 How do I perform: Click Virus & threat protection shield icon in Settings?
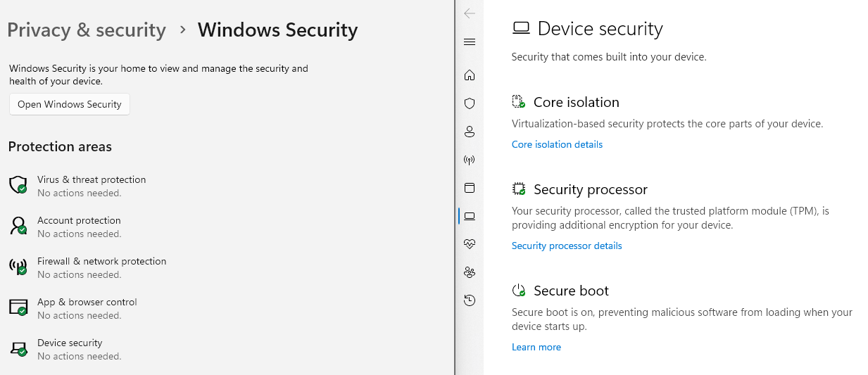pos(18,185)
